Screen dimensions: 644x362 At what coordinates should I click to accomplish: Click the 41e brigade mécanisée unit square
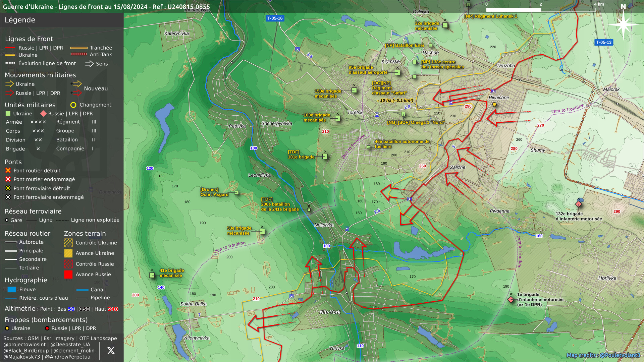click(x=152, y=275)
